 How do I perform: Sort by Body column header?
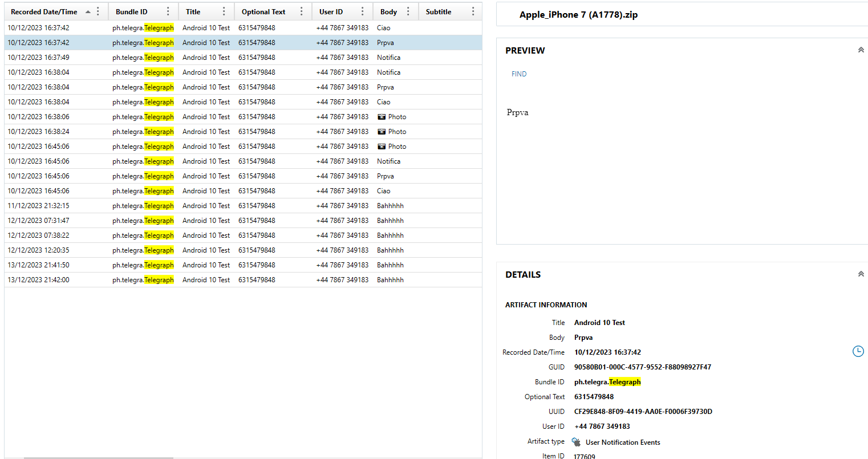[x=388, y=11]
